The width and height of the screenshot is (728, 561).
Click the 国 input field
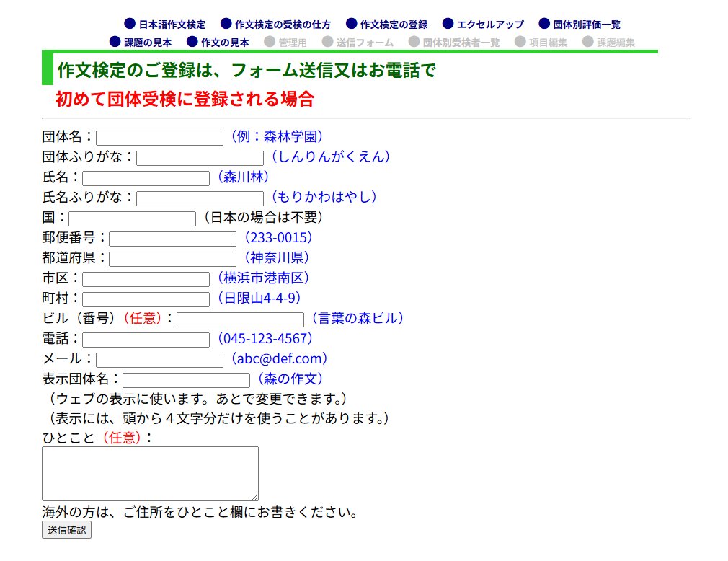[132, 218]
